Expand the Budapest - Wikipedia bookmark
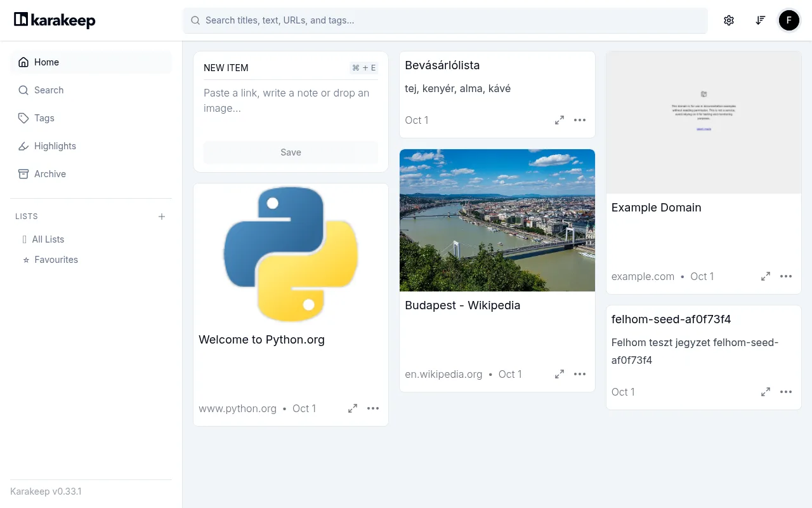This screenshot has width=812, height=508. (560, 374)
